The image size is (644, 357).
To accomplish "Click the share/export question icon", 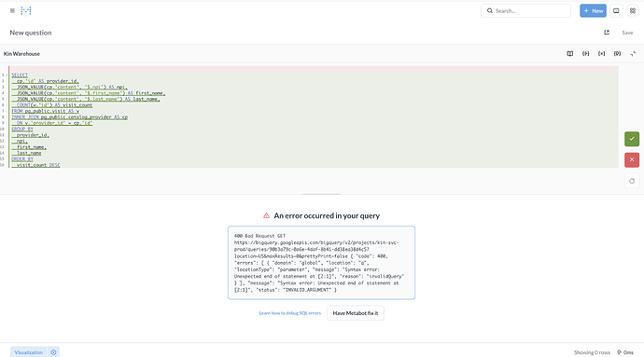I will click(x=607, y=33).
